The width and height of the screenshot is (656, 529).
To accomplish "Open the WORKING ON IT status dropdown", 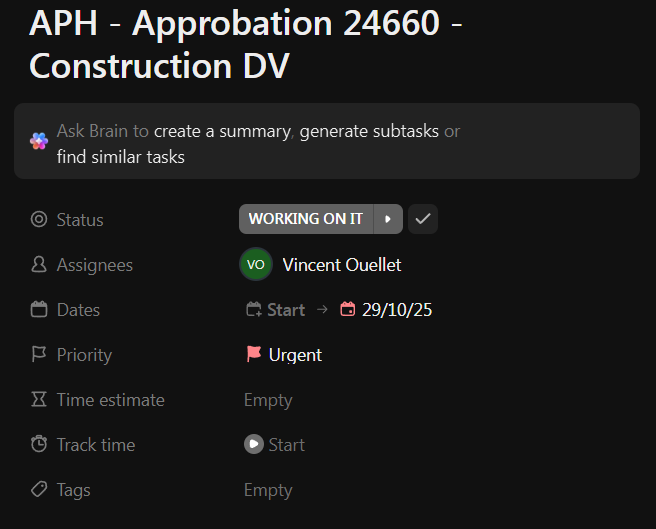I will click(x=306, y=219).
